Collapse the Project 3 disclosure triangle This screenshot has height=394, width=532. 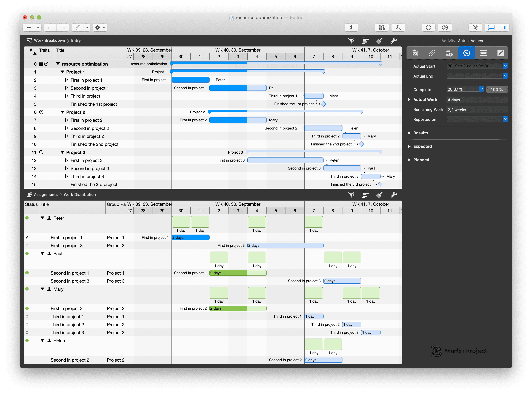coord(62,152)
